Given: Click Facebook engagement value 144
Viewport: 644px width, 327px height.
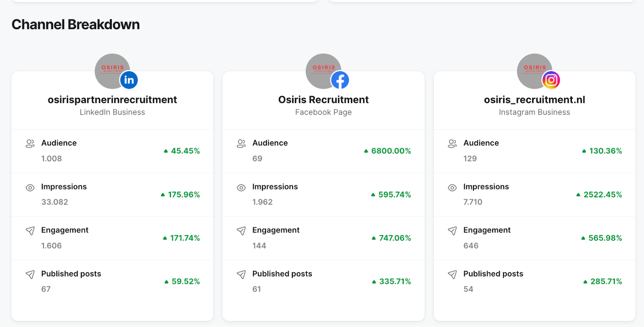Looking at the screenshot, I should tap(259, 246).
